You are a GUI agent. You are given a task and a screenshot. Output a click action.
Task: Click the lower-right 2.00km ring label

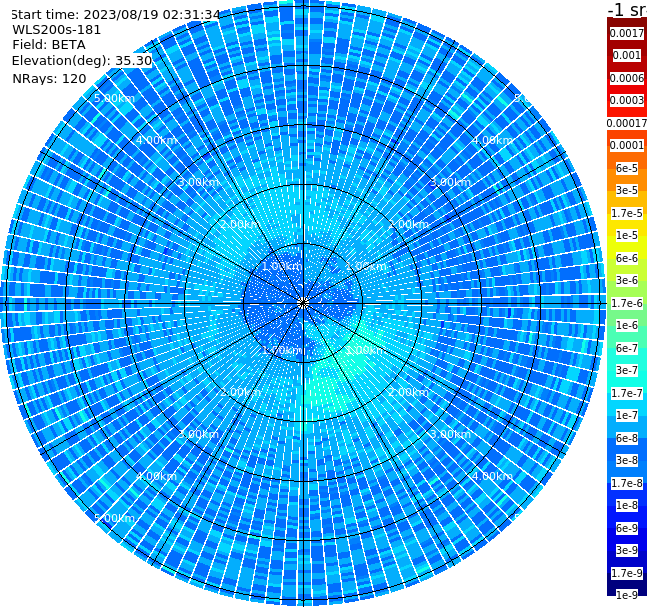409,392
